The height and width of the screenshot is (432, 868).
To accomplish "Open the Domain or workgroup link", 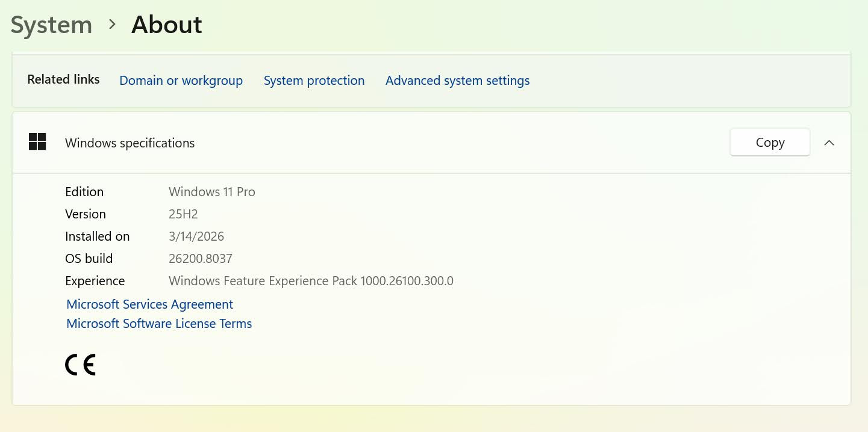I will coord(181,81).
